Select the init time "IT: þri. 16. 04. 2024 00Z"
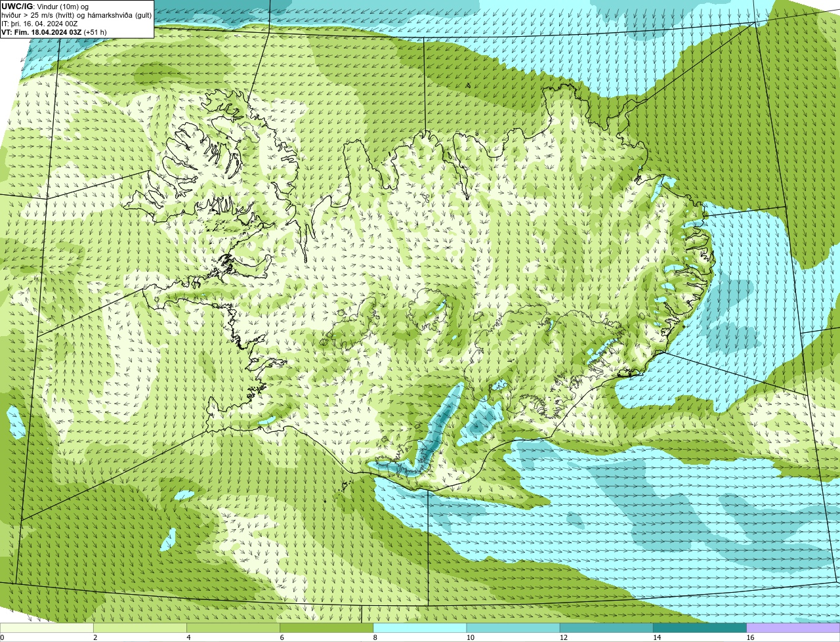The width and height of the screenshot is (840, 642). [40, 24]
